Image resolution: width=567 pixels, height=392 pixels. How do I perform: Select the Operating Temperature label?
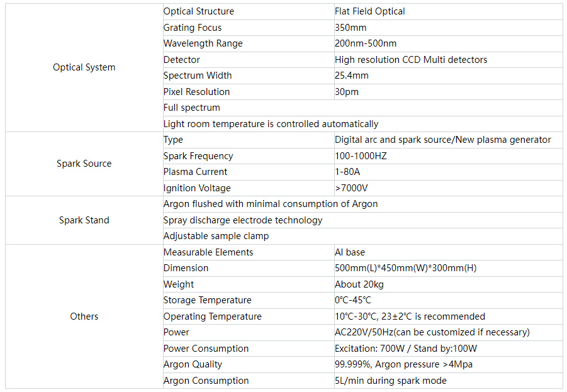coord(212,316)
